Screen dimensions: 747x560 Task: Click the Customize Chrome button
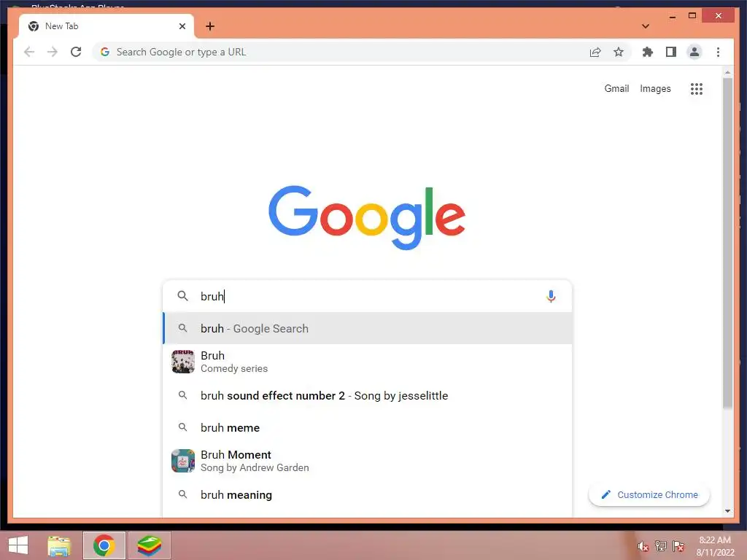[x=649, y=495]
